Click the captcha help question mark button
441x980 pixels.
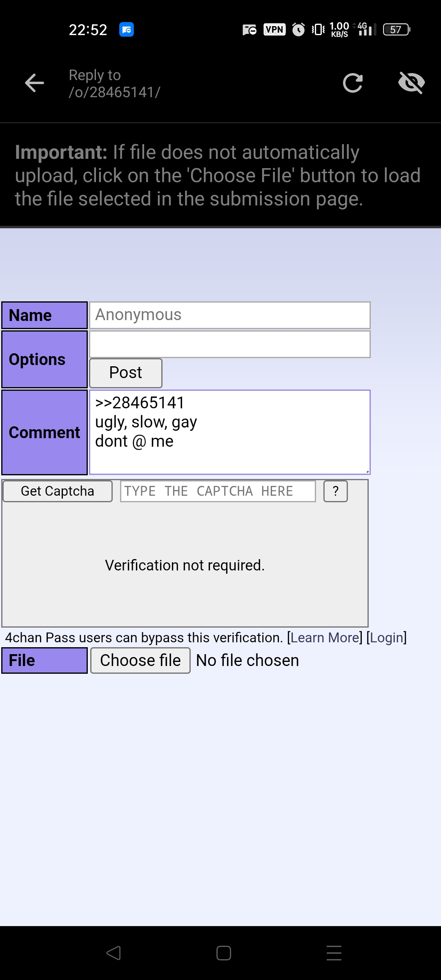coord(336,491)
